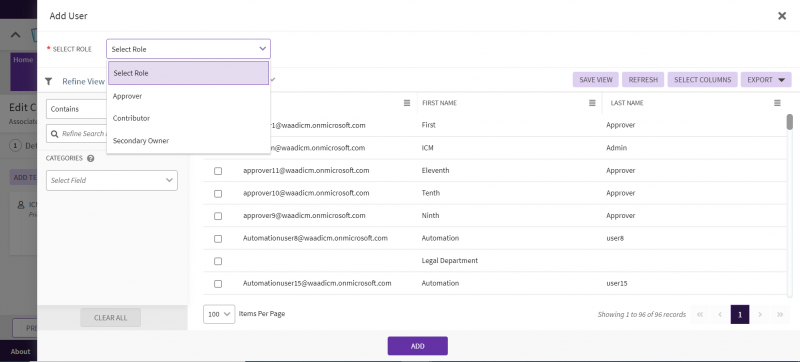Click approver10@waadicm.onmicrosoft.com email cell
Viewport: 800px width, 362px height.
[x=306, y=193]
